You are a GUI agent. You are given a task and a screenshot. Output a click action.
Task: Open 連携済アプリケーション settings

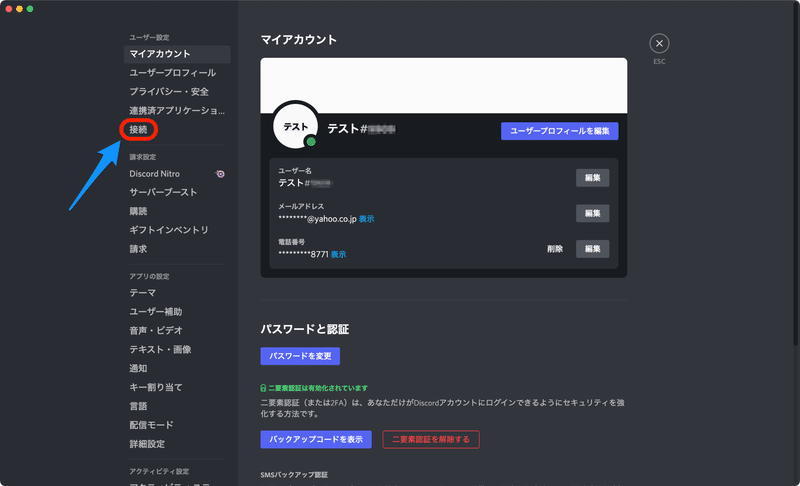point(177,111)
